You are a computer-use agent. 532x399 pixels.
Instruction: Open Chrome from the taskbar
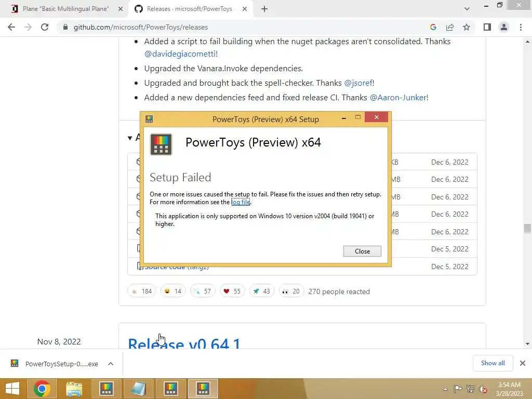pyautogui.click(x=42, y=389)
